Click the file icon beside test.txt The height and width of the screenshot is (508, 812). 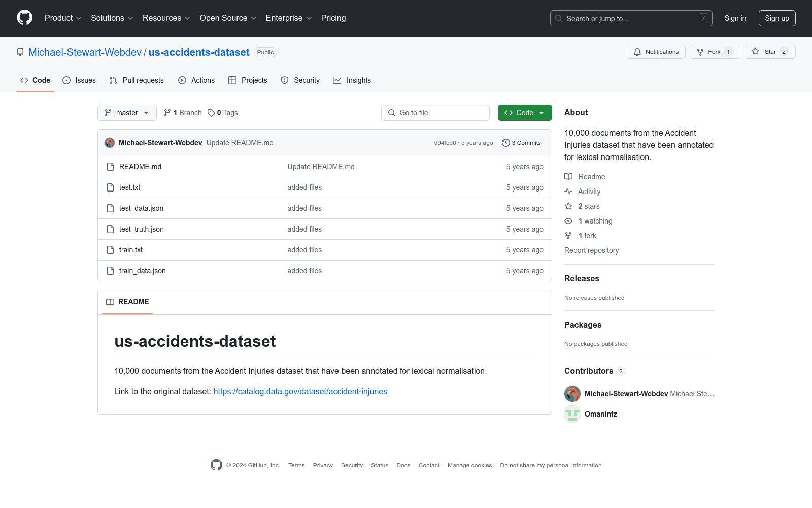tap(110, 187)
